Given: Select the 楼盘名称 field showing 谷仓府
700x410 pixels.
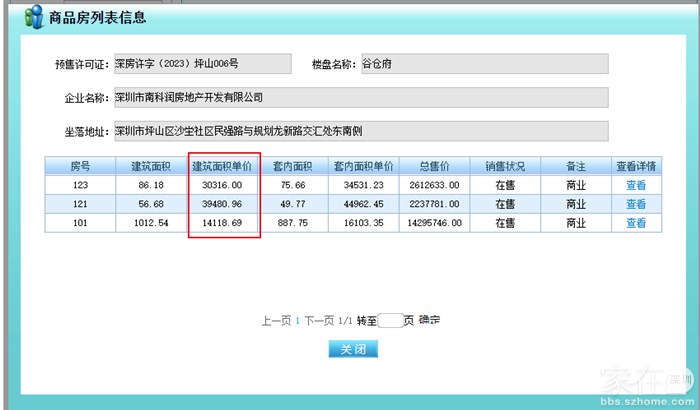Looking at the screenshot, I should (484, 64).
